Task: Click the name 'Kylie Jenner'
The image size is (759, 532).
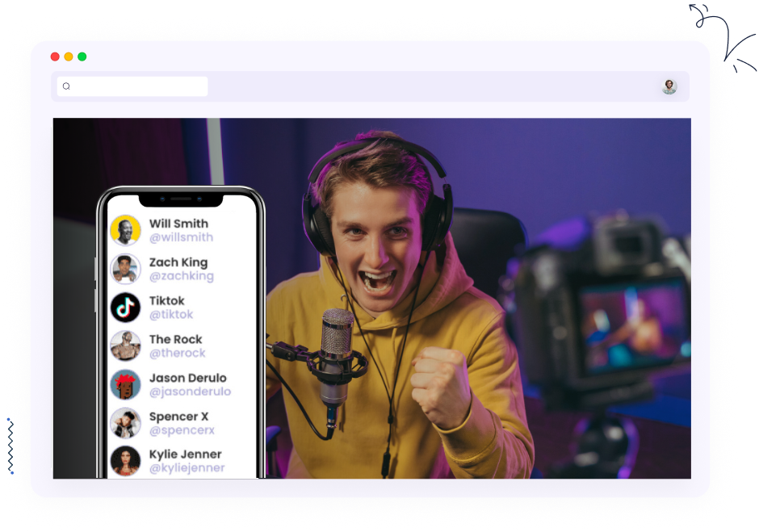Action: coord(185,454)
